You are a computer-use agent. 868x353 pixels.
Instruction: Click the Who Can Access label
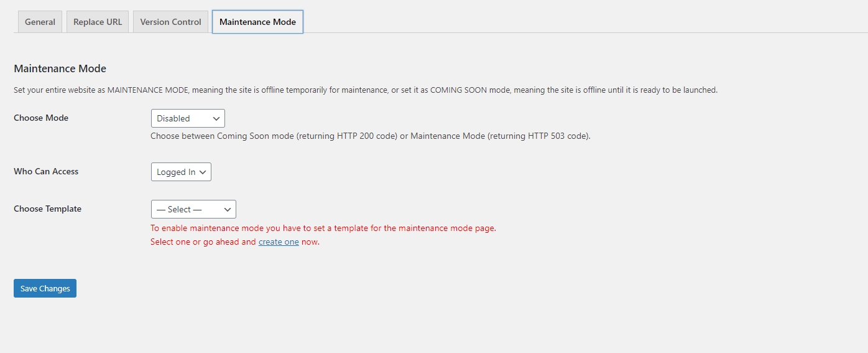[x=46, y=171]
